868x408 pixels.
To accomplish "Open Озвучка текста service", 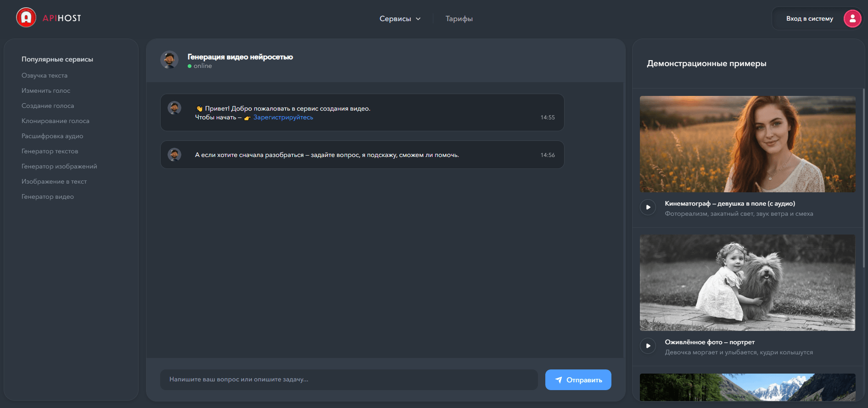I will (x=45, y=75).
